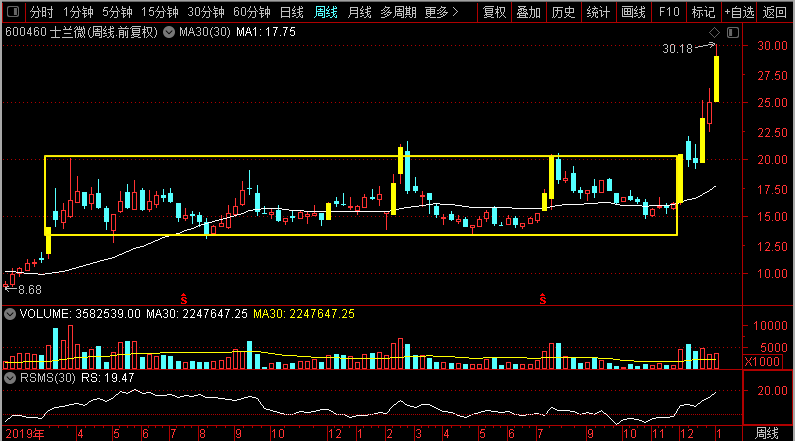Click stock title 600460 士兰微
The height and width of the screenshot is (441, 795).
[81, 32]
